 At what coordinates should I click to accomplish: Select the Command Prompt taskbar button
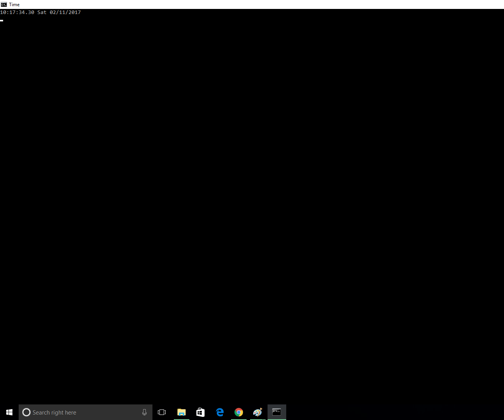click(277, 412)
